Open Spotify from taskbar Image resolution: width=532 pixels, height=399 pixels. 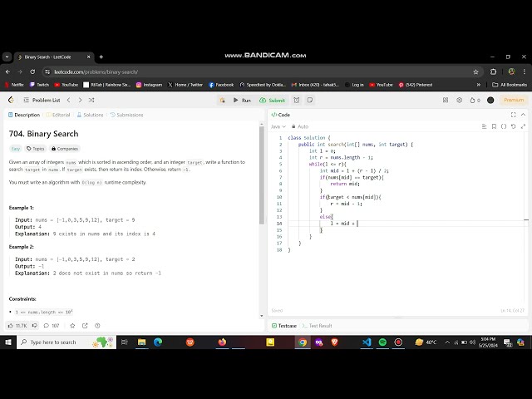tap(382, 342)
